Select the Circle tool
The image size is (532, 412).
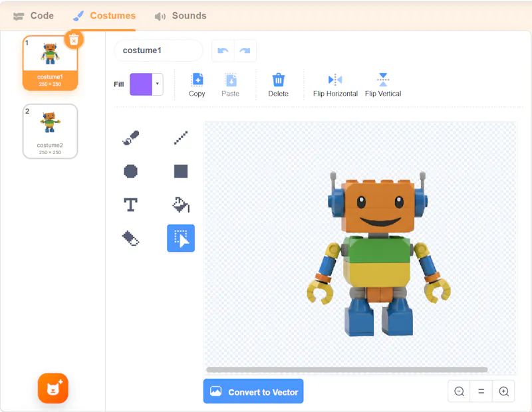(130, 171)
